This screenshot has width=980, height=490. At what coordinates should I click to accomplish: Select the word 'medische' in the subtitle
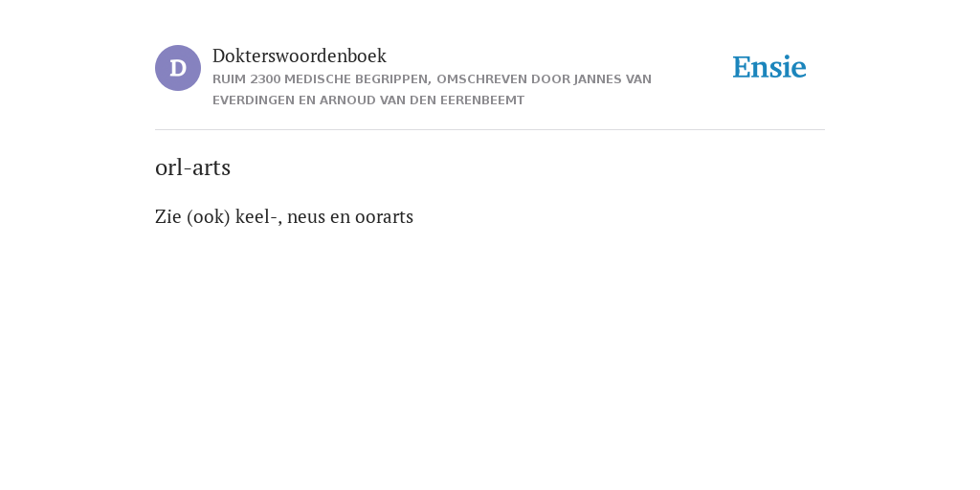tap(318, 79)
